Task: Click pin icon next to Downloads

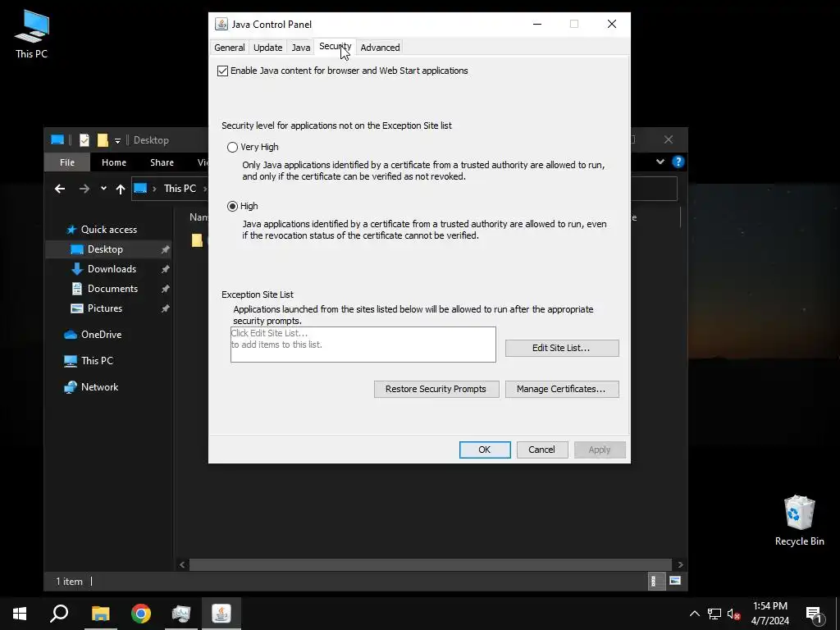Action: pos(166,269)
